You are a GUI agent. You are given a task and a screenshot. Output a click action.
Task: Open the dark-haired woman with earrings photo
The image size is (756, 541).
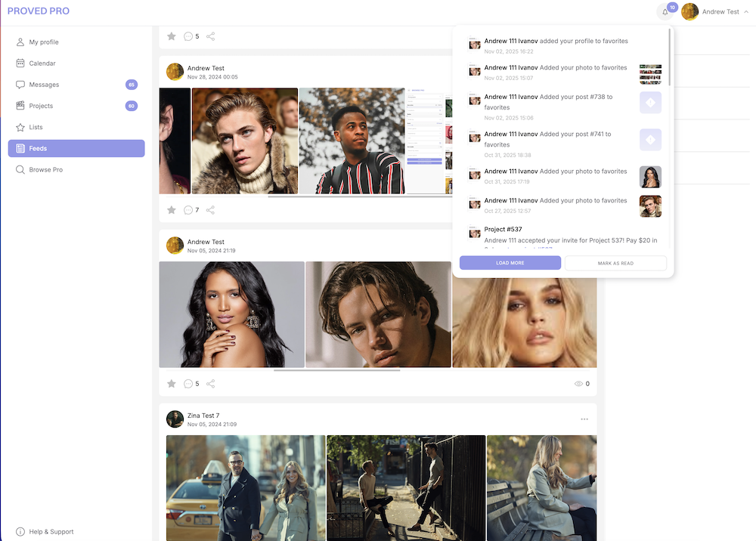click(x=232, y=314)
